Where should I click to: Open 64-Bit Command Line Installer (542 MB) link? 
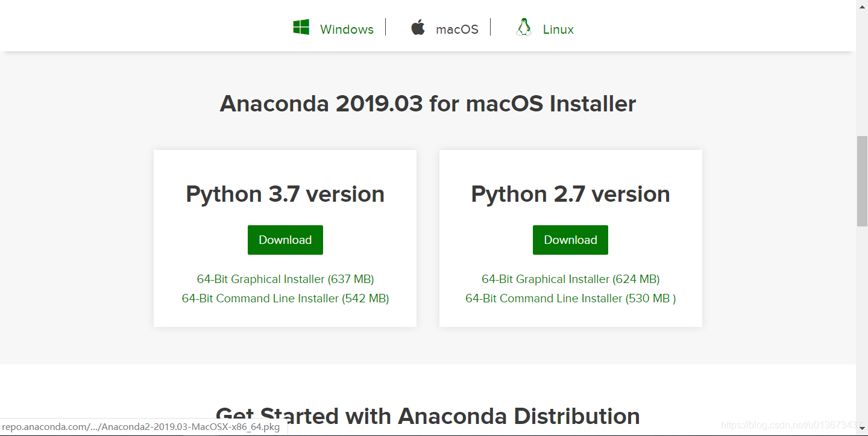coord(285,298)
